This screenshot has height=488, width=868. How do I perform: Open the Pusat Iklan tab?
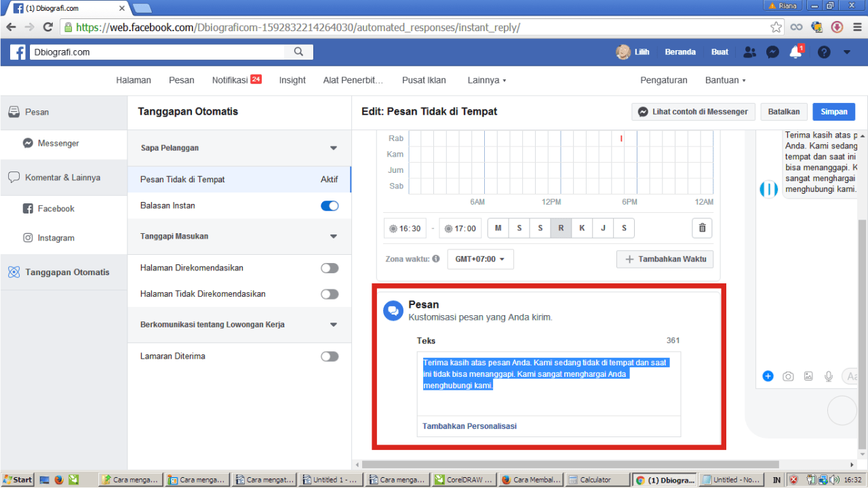424,80
